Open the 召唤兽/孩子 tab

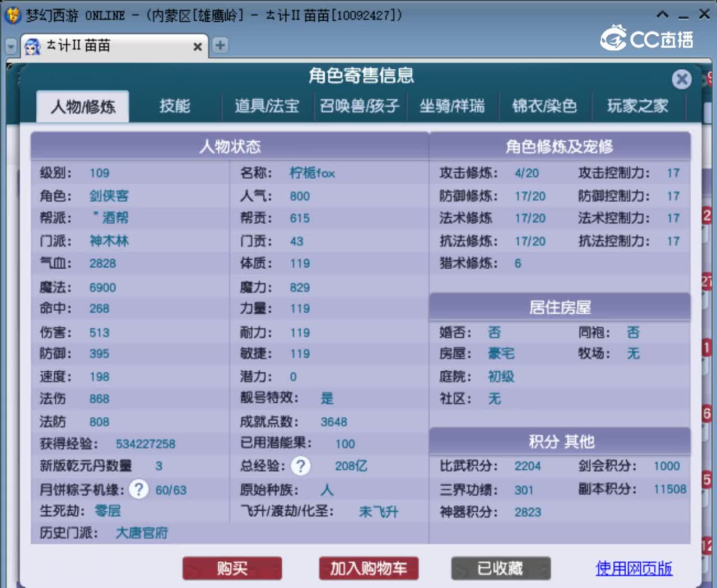360,106
